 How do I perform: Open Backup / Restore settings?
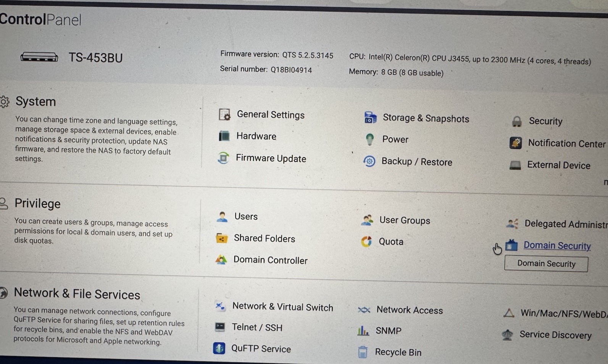tap(417, 162)
